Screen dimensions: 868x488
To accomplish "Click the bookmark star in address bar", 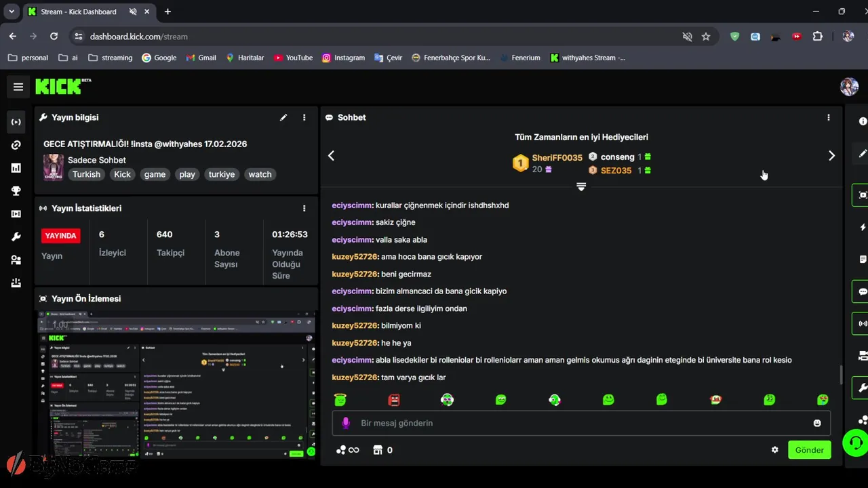I will coord(706,37).
